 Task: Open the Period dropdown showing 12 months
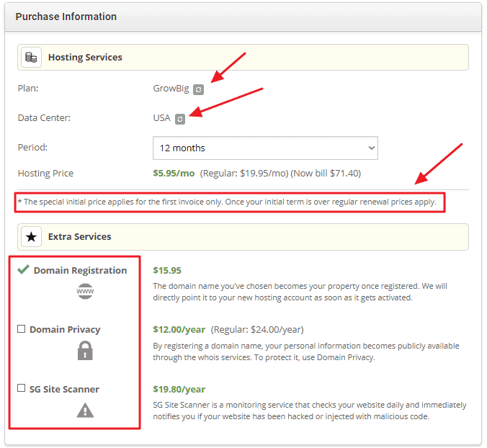(265, 148)
